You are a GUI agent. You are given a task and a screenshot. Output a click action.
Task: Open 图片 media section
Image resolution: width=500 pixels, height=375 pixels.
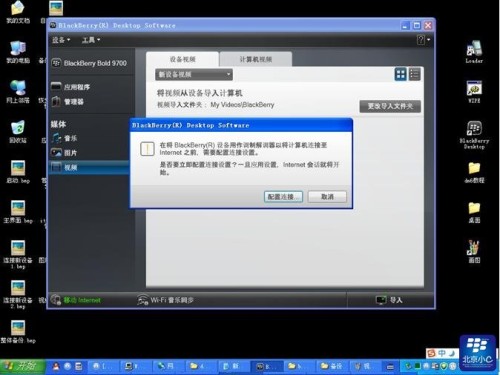(64, 153)
